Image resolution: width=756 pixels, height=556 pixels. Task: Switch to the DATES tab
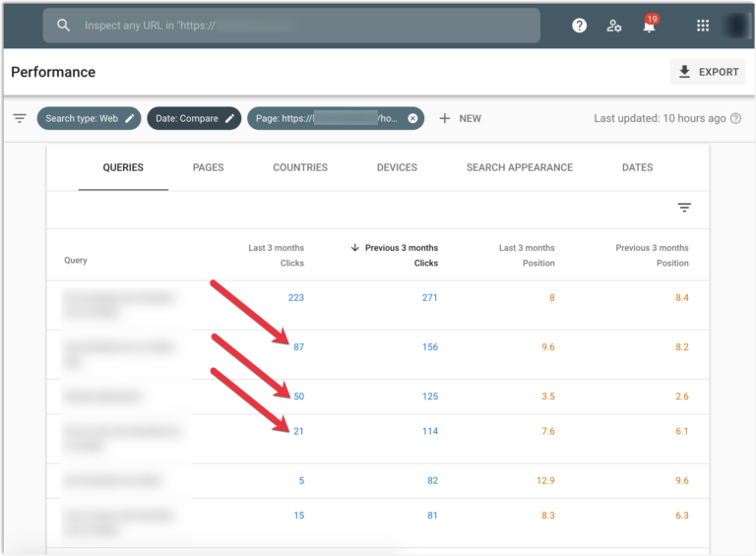pyautogui.click(x=638, y=167)
